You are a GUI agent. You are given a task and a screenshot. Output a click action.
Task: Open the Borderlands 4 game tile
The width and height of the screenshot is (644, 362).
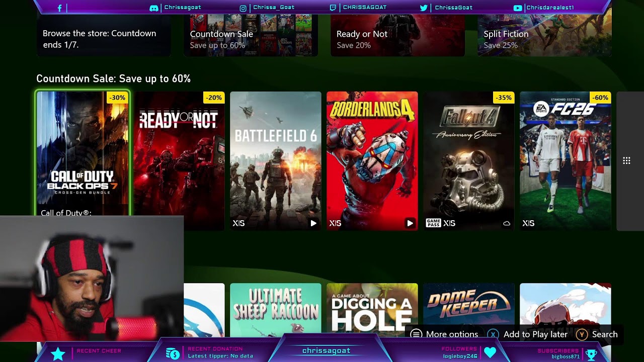tap(372, 161)
